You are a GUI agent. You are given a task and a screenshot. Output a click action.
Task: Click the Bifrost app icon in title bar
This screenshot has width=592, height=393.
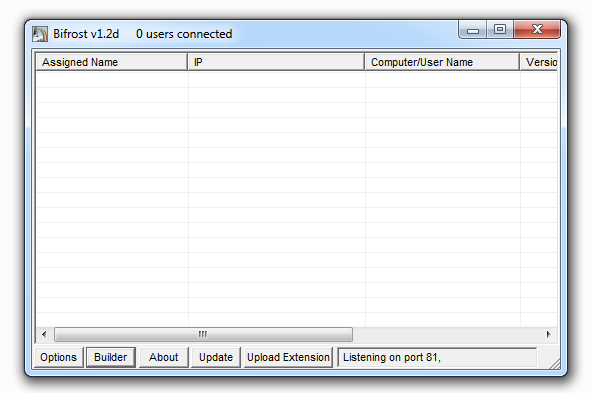pyautogui.click(x=40, y=34)
